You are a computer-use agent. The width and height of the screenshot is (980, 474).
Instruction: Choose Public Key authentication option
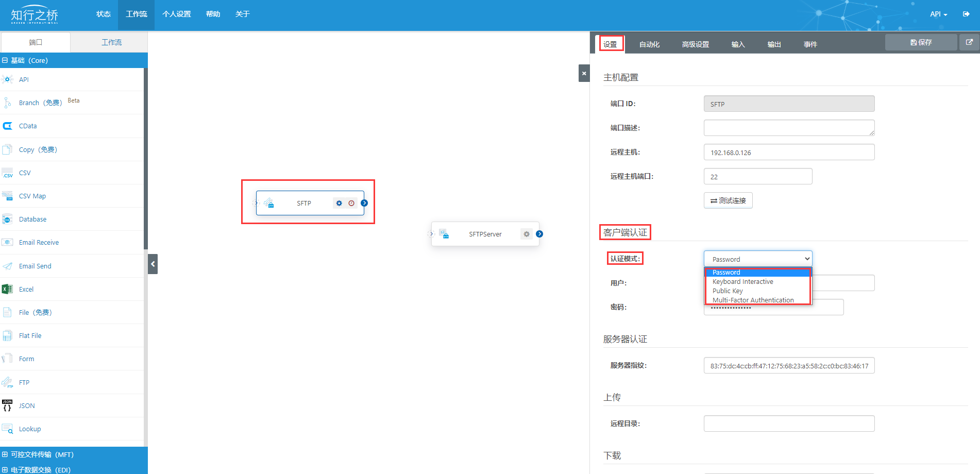[x=728, y=291]
